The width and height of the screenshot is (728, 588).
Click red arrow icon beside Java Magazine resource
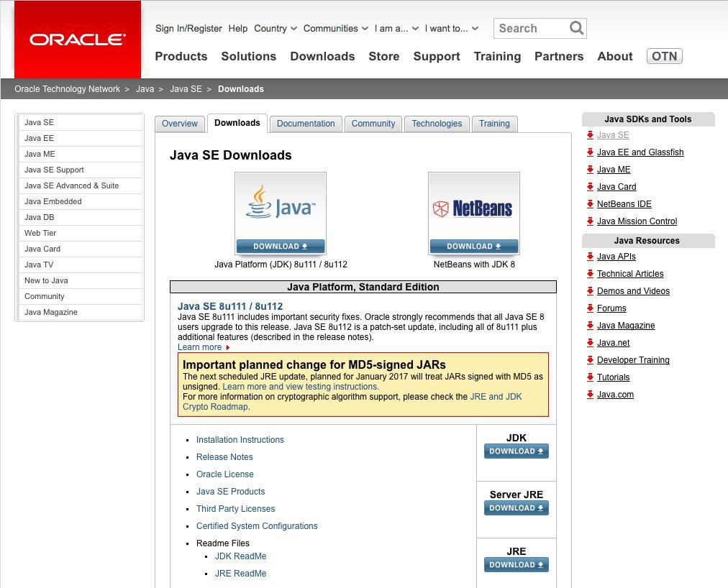(x=590, y=326)
